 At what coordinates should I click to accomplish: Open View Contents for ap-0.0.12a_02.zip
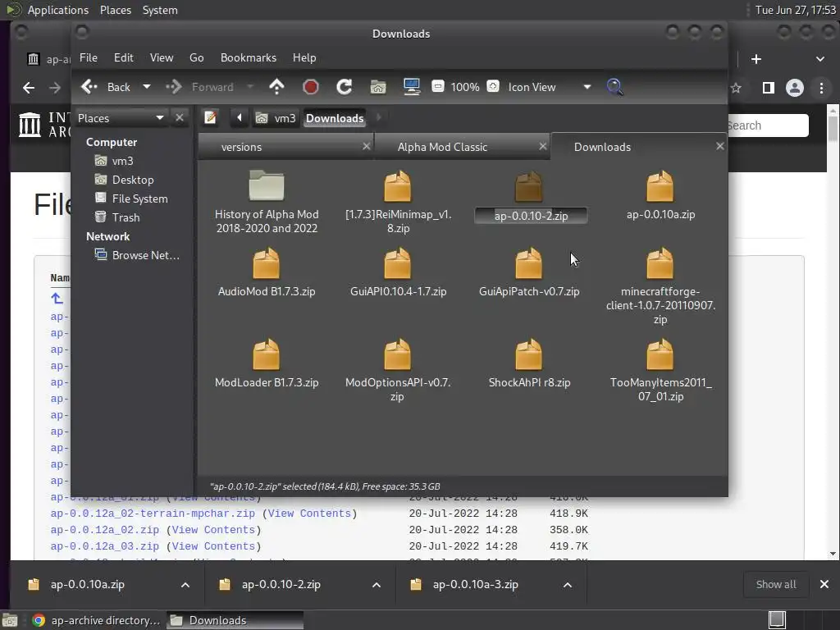(213, 529)
